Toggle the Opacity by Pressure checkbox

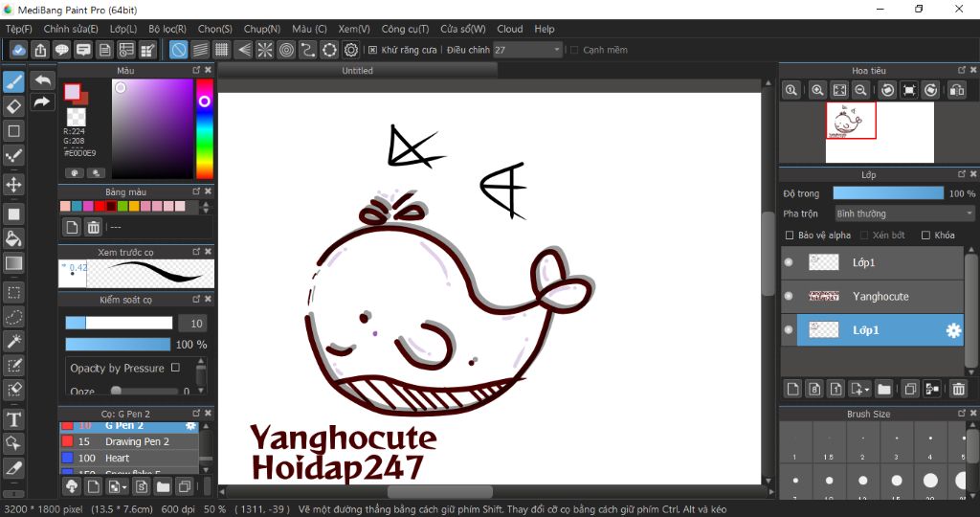tap(176, 368)
